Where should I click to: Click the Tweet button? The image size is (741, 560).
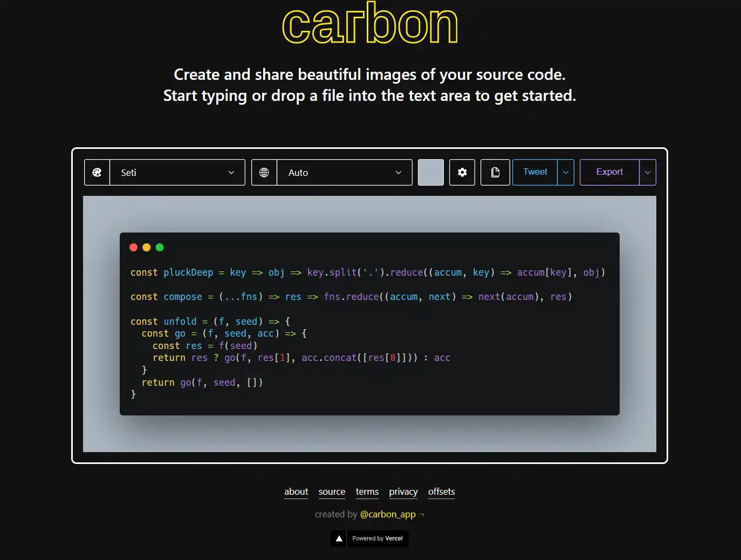(x=535, y=172)
